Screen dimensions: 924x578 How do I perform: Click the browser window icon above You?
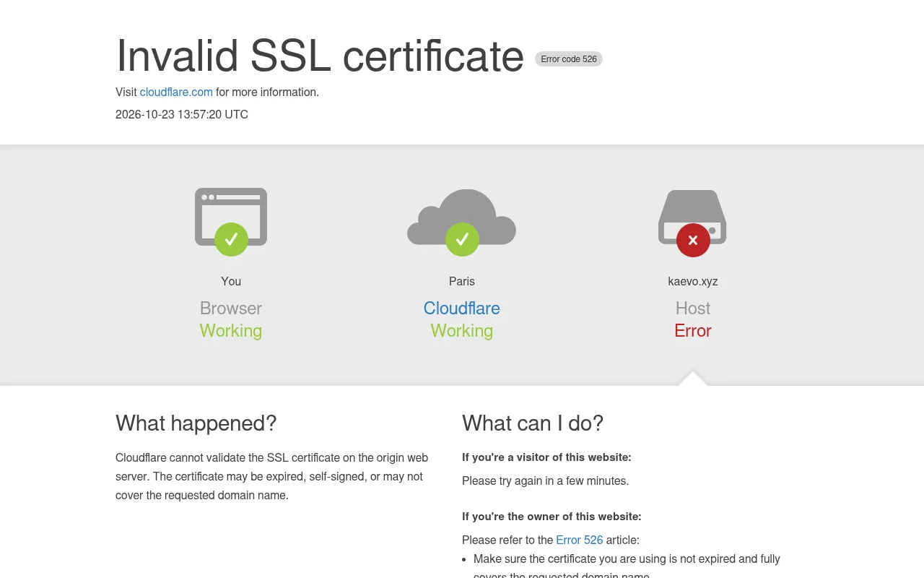point(231,221)
